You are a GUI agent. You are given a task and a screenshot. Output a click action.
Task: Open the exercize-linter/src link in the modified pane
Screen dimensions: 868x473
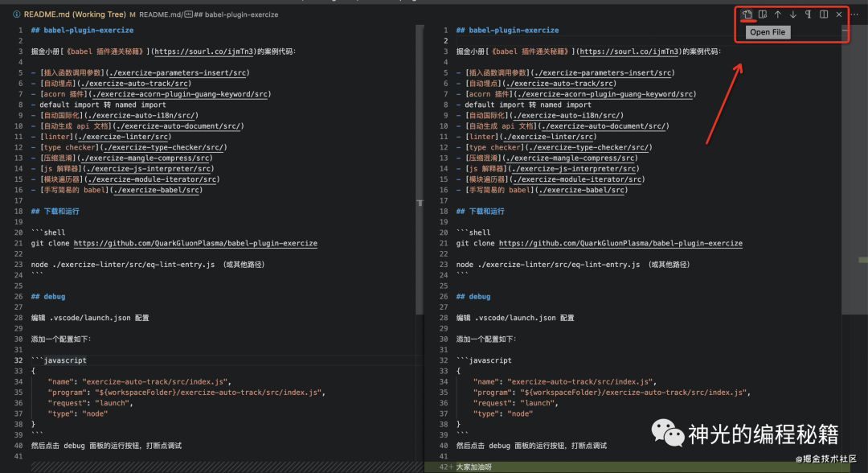548,137
